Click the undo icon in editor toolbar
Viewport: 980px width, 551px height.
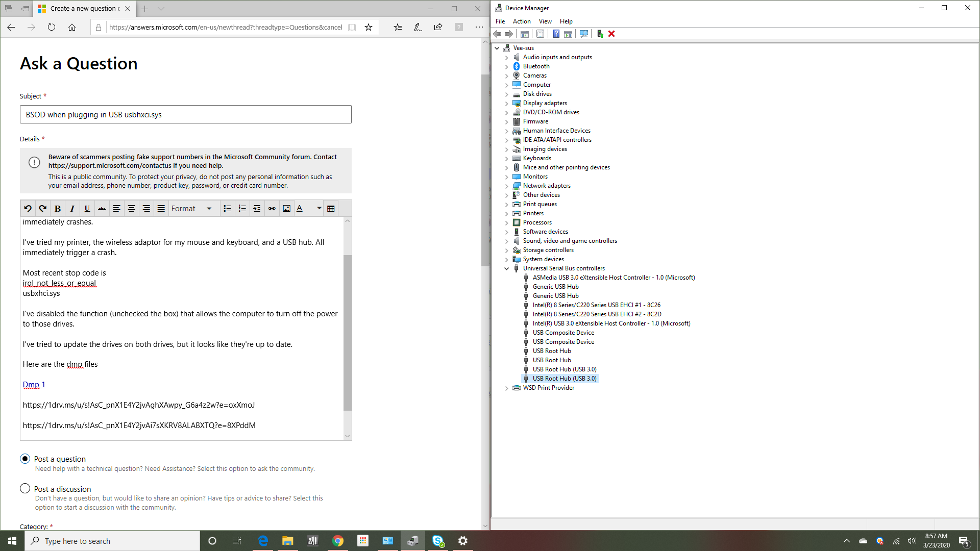click(28, 209)
